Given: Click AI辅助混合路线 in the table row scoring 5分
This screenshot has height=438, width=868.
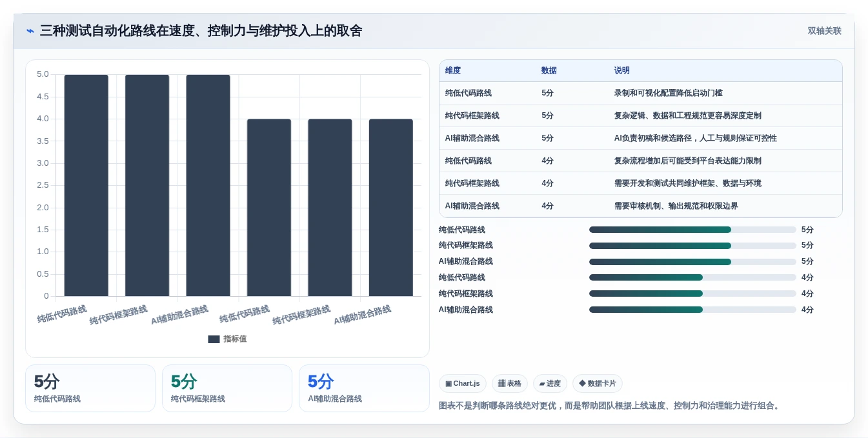Looking at the screenshot, I should click(x=472, y=139).
